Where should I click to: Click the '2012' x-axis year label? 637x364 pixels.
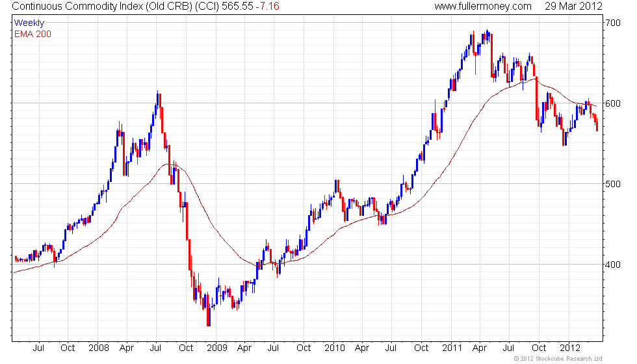(570, 348)
